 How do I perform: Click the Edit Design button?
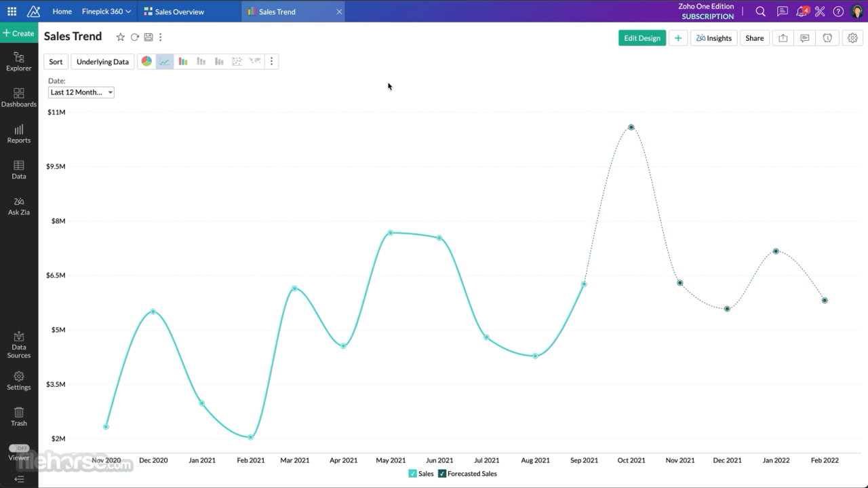coord(642,38)
